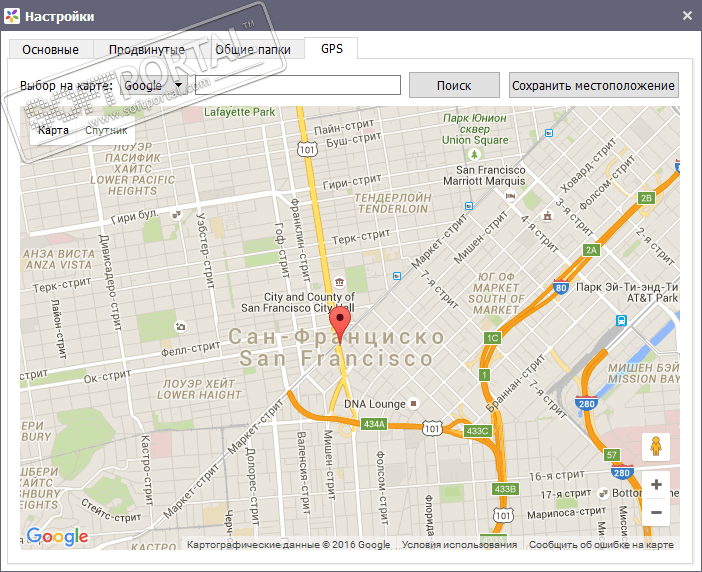
Task: Click the Google logo on map
Action: (x=57, y=536)
